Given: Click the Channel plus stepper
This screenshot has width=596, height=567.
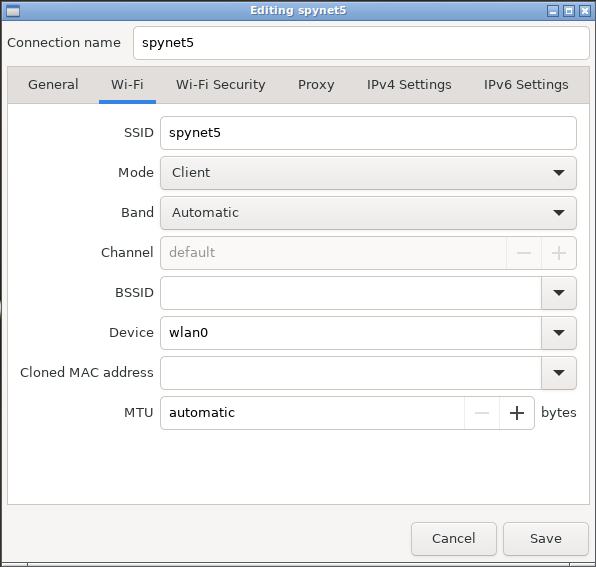Looking at the screenshot, I should [559, 253].
